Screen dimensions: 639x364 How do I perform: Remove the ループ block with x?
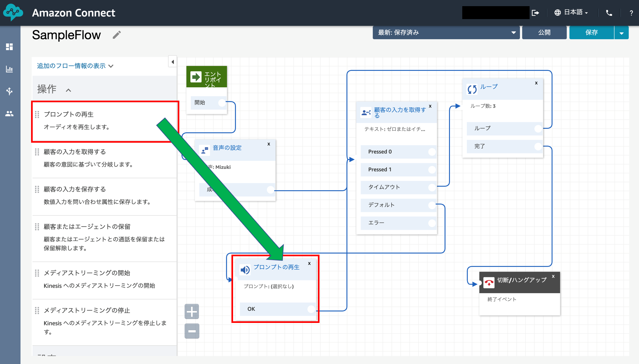pyautogui.click(x=536, y=83)
